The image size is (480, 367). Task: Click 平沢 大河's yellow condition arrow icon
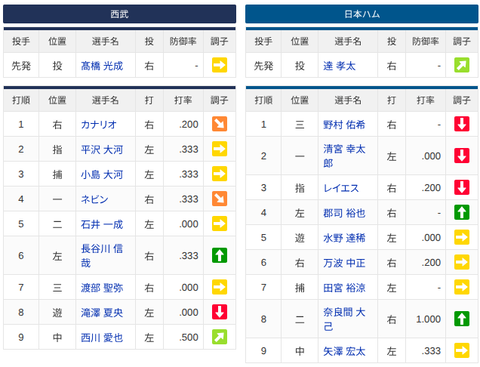pyautogui.click(x=219, y=149)
